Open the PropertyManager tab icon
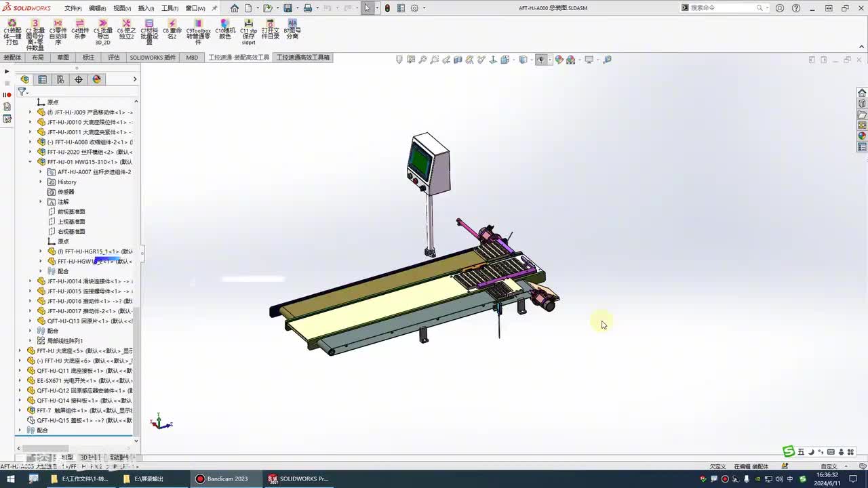Screen dimensions: 868x488 (x=43, y=79)
